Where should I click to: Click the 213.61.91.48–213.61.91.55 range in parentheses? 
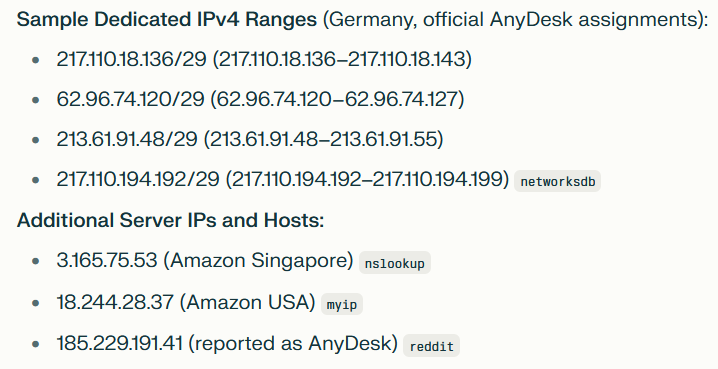point(323,140)
